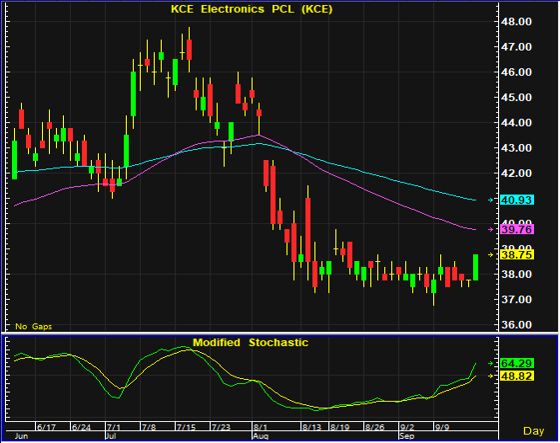Click the 46.00 price axis label
Viewport: 560px width, 443px height.
[x=516, y=72]
